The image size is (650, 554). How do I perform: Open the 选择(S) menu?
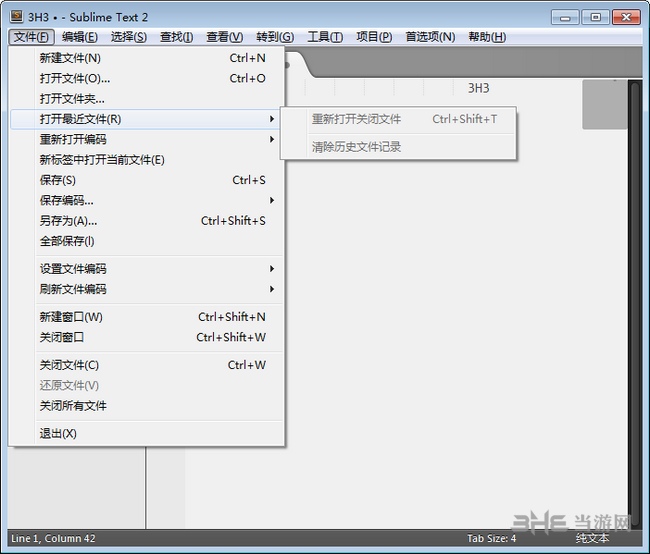pos(129,37)
